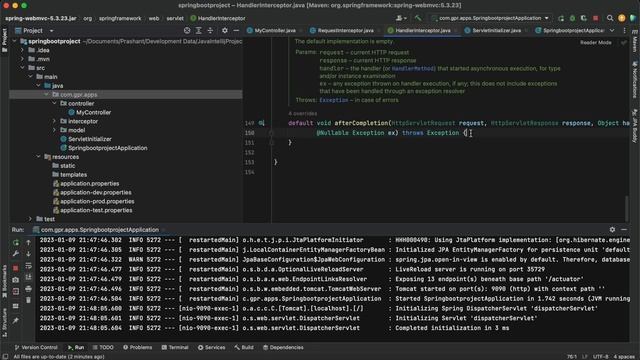The image size is (640, 360).
Task: Open the Services tool window
Action: [x=211, y=347]
